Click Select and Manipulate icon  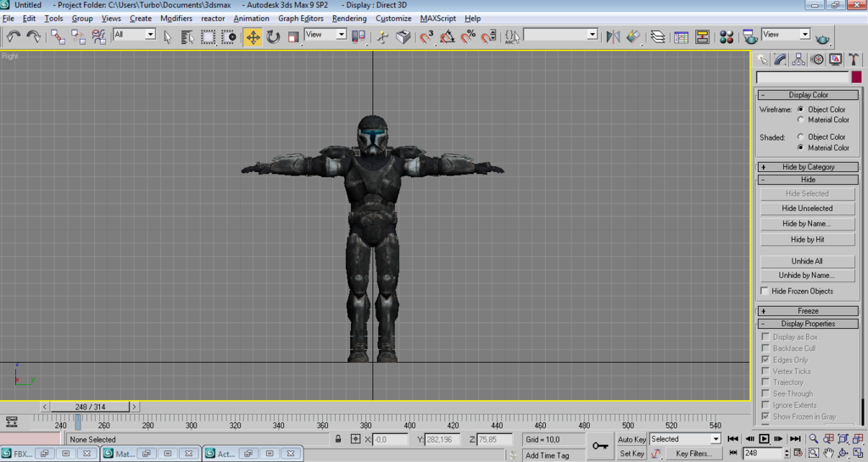pyautogui.click(x=382, y=36)
